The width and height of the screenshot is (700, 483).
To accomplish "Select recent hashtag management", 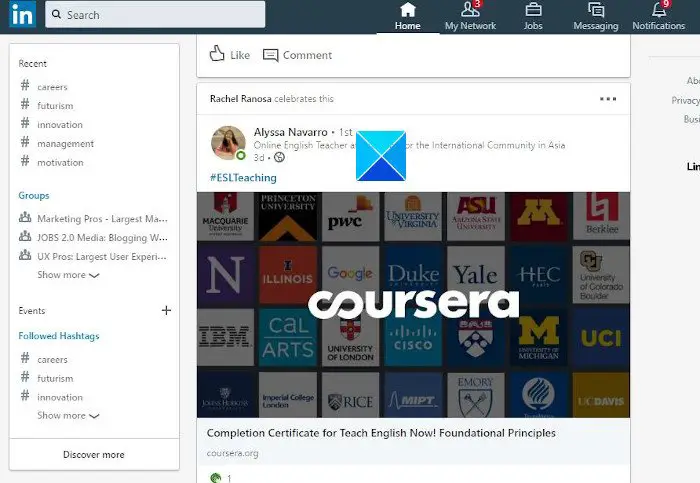I will (65, 144).
